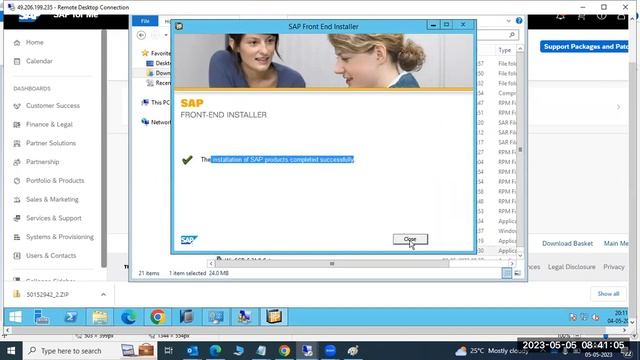This screenshot has height=360, width=640.
Task: Open Chrome on remote taskbar
Action: tap(158, 317)
